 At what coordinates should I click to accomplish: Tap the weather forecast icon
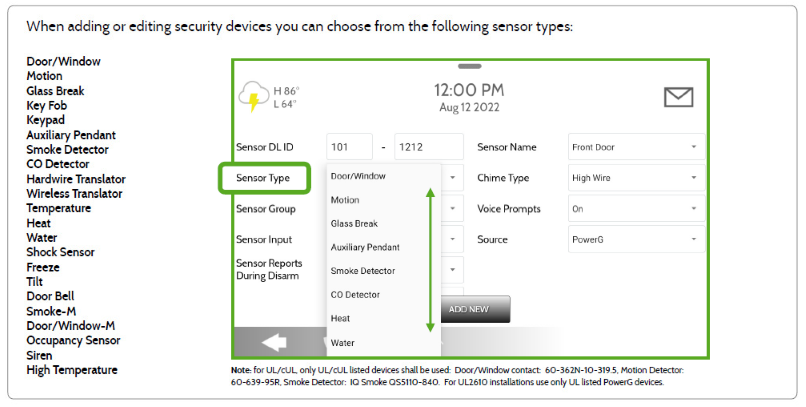coord(251,97)
